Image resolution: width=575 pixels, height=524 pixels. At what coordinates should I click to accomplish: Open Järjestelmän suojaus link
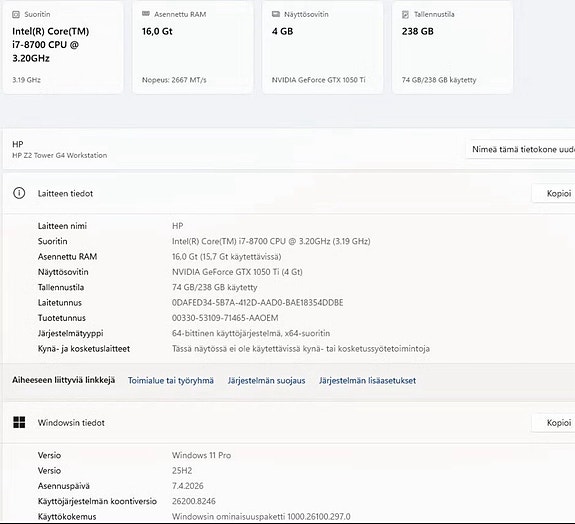[266, 381]
